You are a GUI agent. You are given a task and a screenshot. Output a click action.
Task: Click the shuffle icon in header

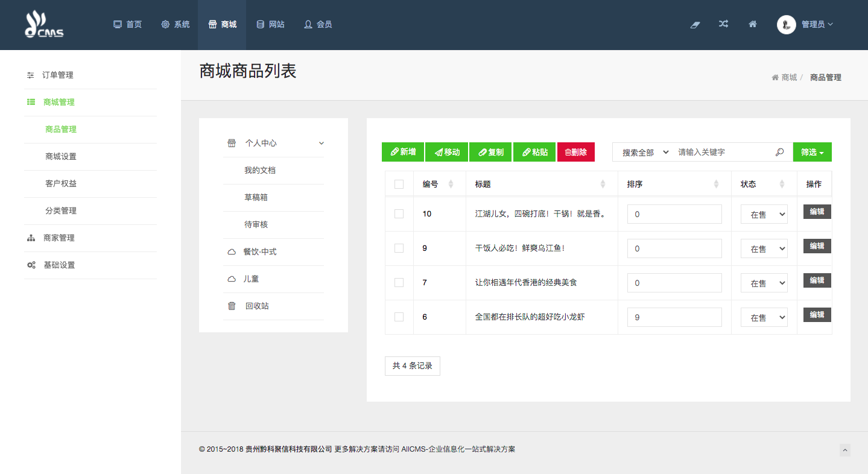[x=723, y=24]
